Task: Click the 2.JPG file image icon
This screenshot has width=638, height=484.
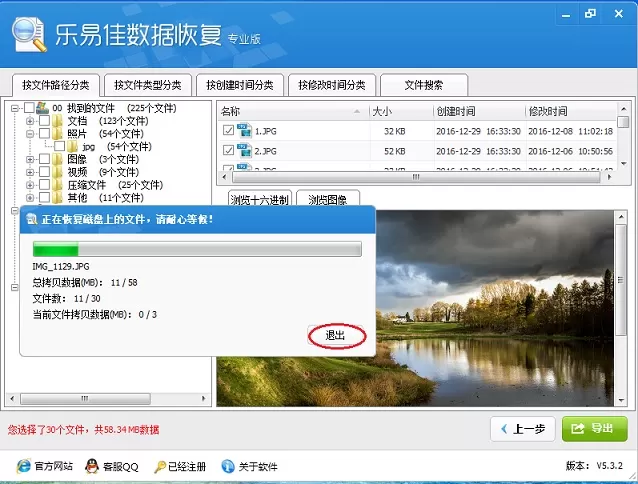Action: coord(244,150)
